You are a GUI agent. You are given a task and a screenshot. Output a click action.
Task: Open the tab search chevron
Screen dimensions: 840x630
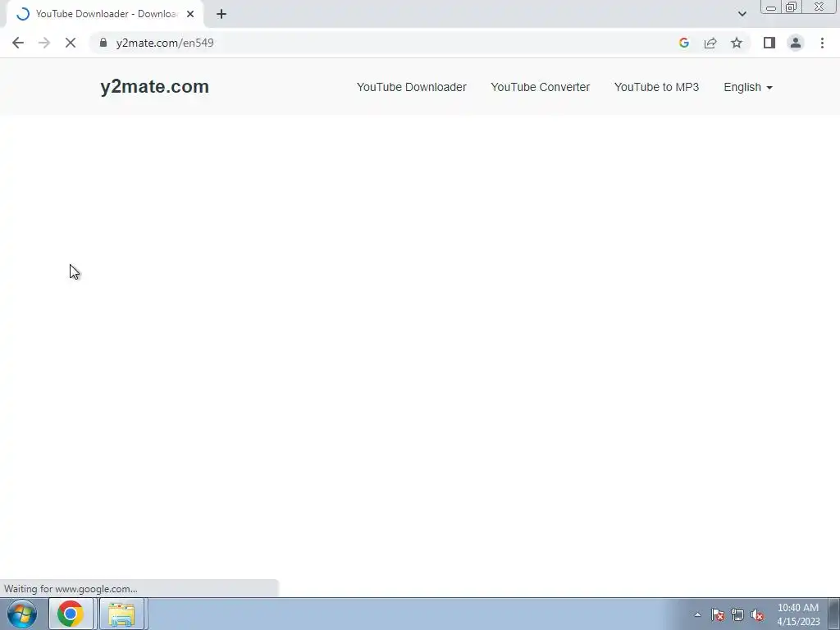tap(742, 14)
